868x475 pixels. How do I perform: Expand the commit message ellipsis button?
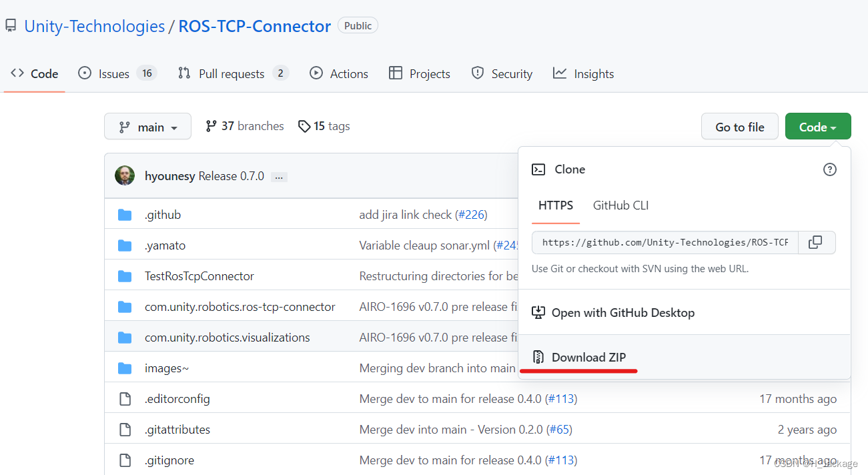coord(279,177)
